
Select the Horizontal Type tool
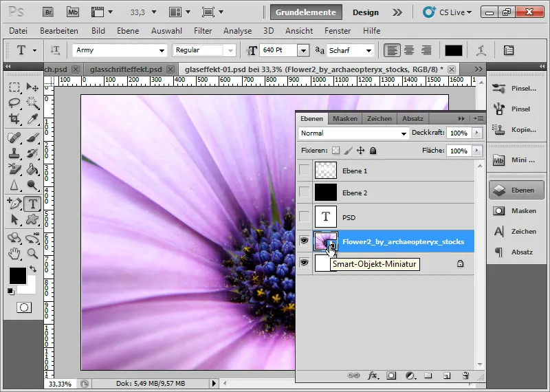pyautogui.click(x=32, y=204)
